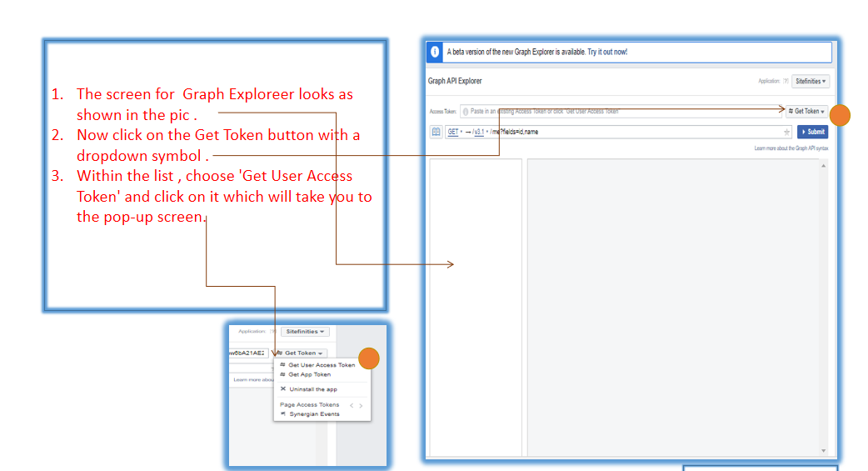868x471 pixels.
Task: Select 'Uninstall the app' menu entry
Action: tap(313, 389)
